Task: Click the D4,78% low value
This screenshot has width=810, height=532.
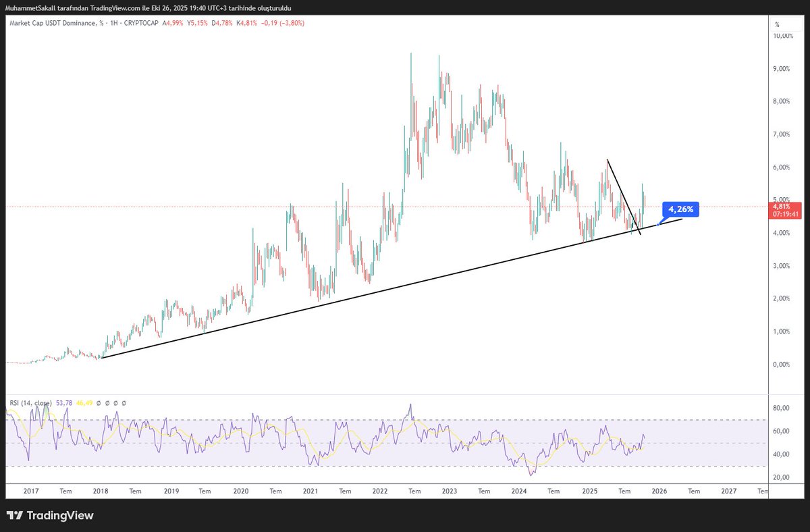Action: pyautogui.click(x=223, y=23)
